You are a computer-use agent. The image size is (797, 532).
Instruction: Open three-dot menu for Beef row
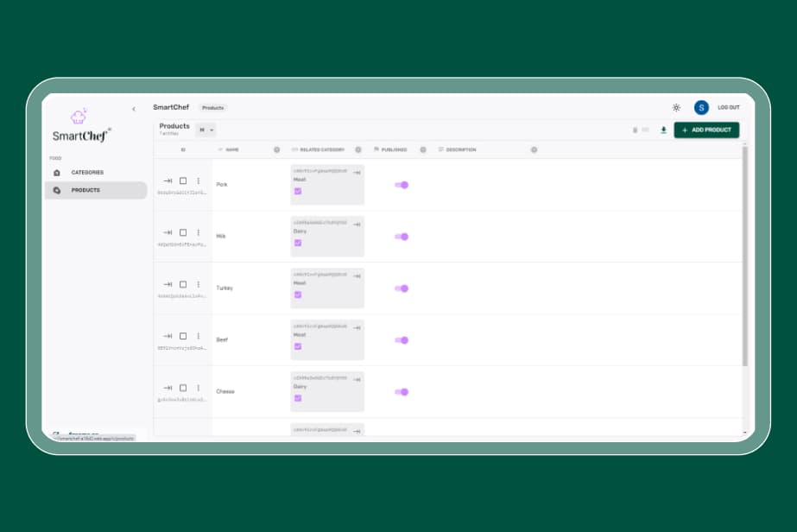[x=199, y=336]
